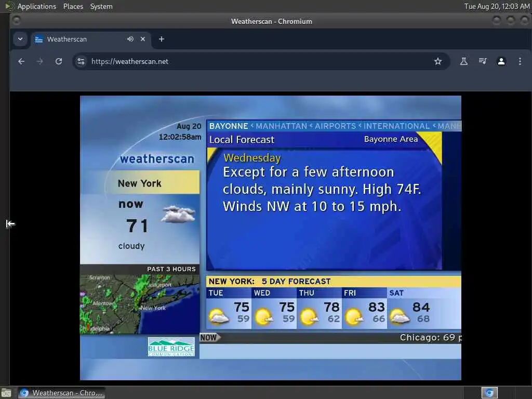The image size is (532, 399).
Task: Expand the tab search dropdown
Action: pyautogui.click(x=20, y=39)
